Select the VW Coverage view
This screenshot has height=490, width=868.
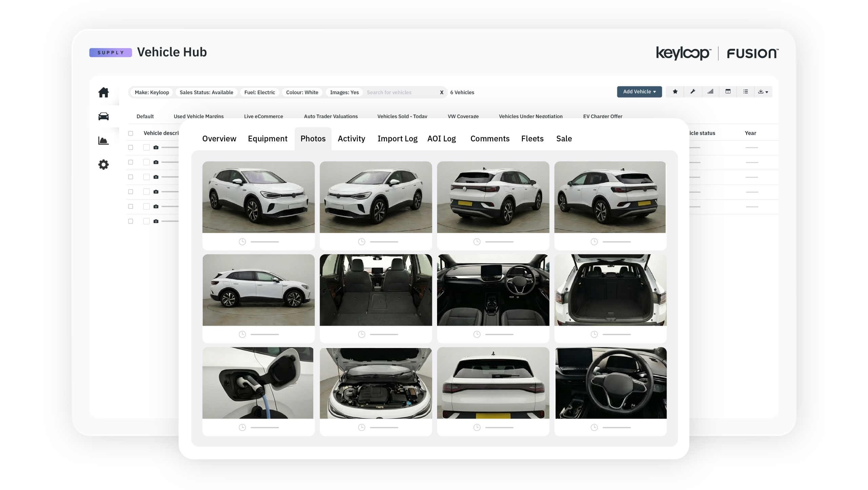[463, 116]
